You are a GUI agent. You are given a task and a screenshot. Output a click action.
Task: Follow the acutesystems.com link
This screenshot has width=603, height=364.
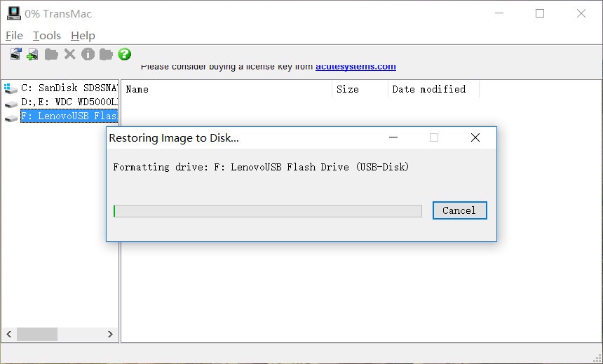pyautogui.click(x=355, y=67)
